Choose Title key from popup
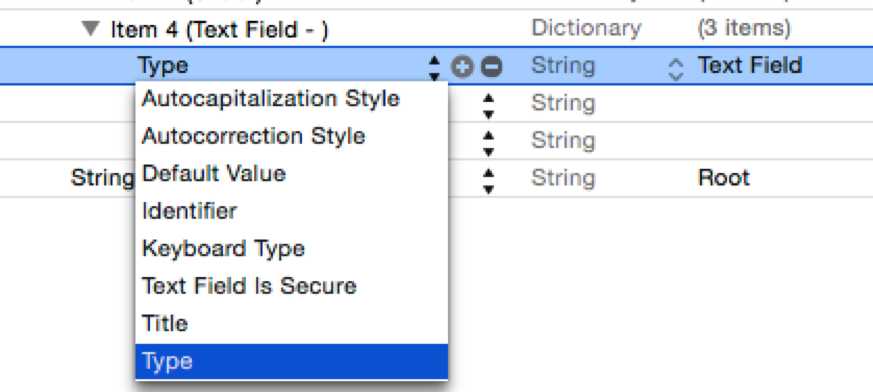This screenshot has height=392, width=873. pos(164,323)
